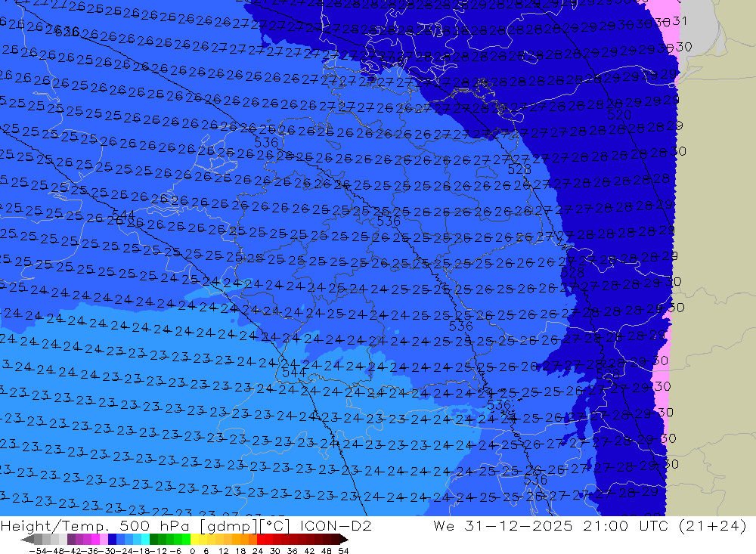Viewport: 756px width, 554px height.
Task: Choose the bright red legend swatch at 24
Action: point(261,539)
